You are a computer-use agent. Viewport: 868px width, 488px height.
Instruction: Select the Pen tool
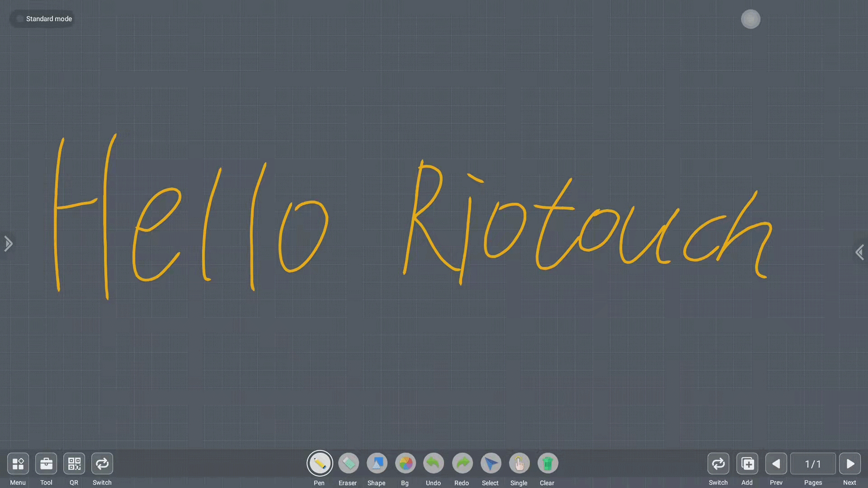pos(320,463)
